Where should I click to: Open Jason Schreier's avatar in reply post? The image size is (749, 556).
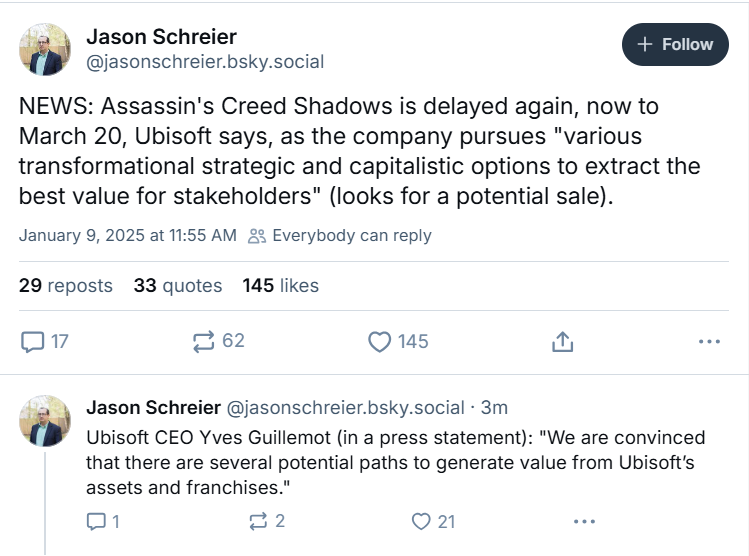[x=45, y=421]
